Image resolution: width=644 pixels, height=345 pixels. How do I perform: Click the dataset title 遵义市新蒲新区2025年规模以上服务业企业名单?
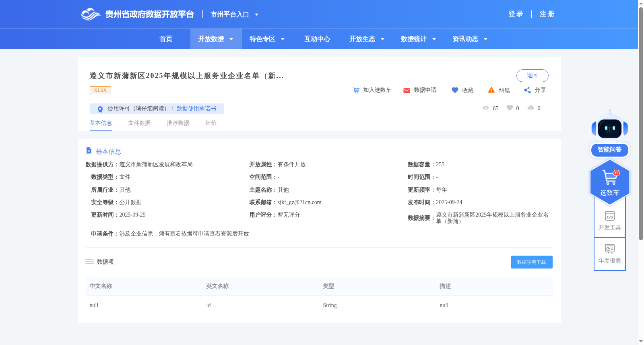pyautogui.click(x=186, y=76)
